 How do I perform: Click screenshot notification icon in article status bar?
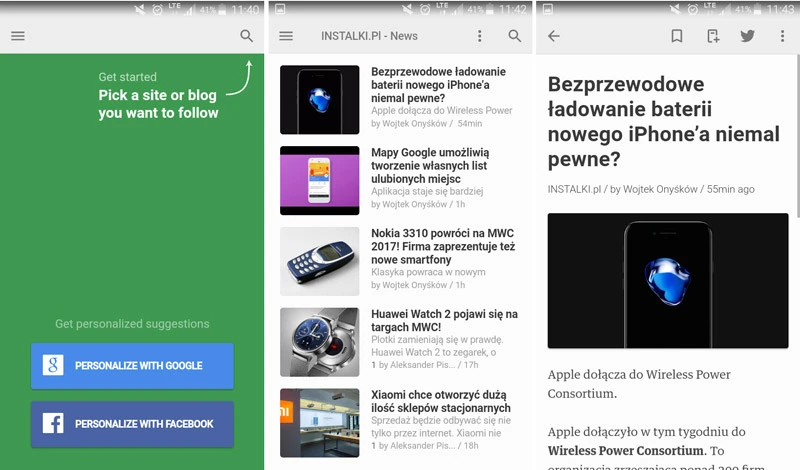[x=548, y=9]
